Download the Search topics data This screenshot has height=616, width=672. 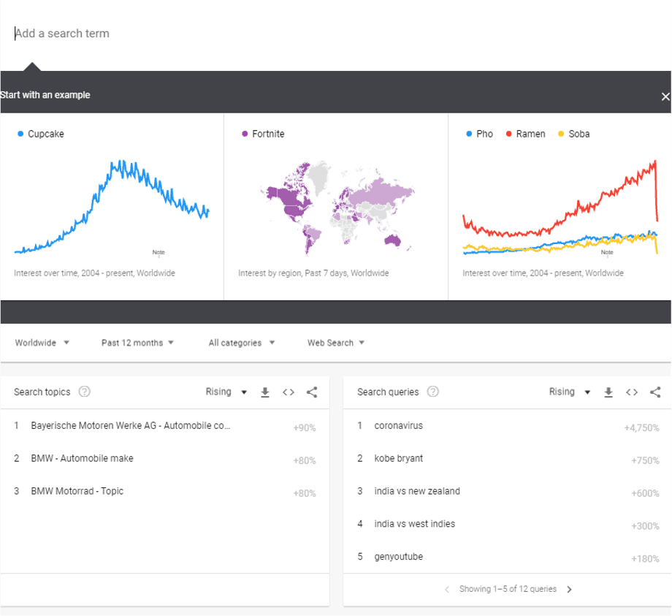265,392
